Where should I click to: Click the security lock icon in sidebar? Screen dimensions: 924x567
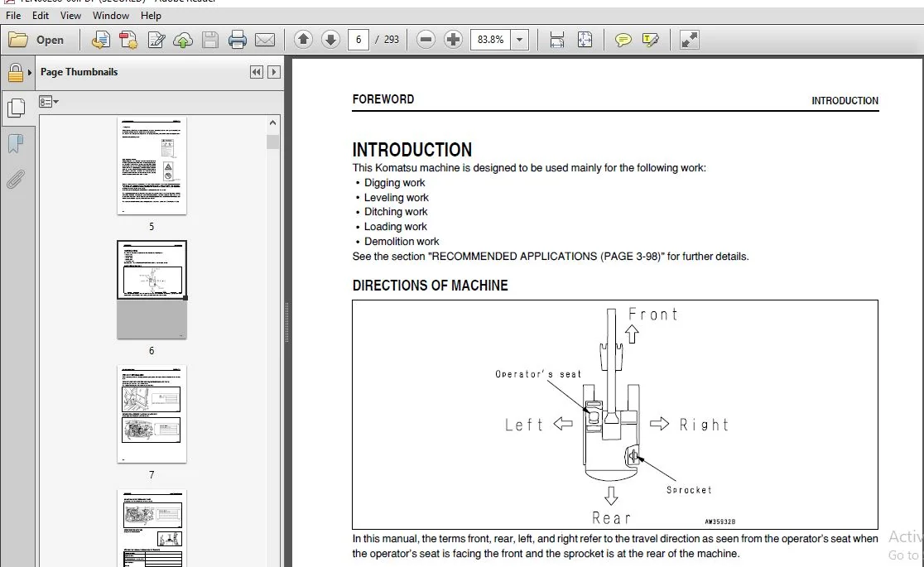pyautogui.click(x=16, y=73)
